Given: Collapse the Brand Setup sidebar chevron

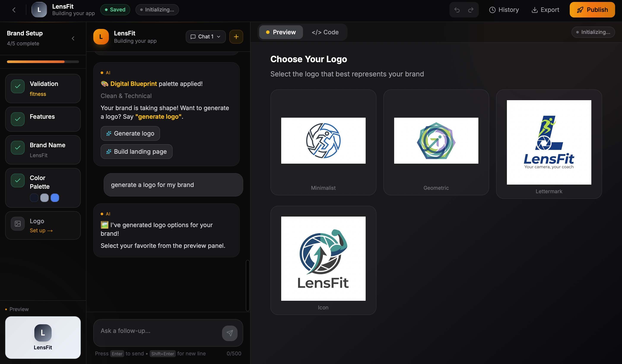Looking at the screenshot, I should 73,38.
